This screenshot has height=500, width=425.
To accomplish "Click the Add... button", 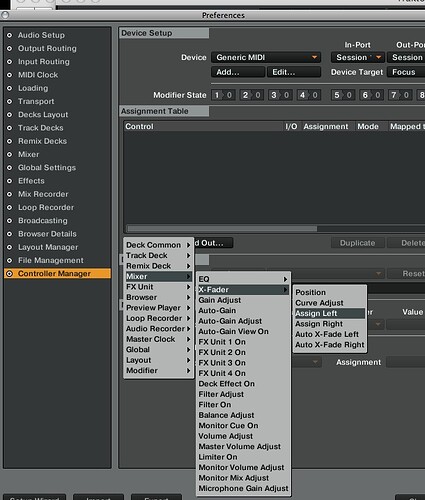I will pos(238,72).
